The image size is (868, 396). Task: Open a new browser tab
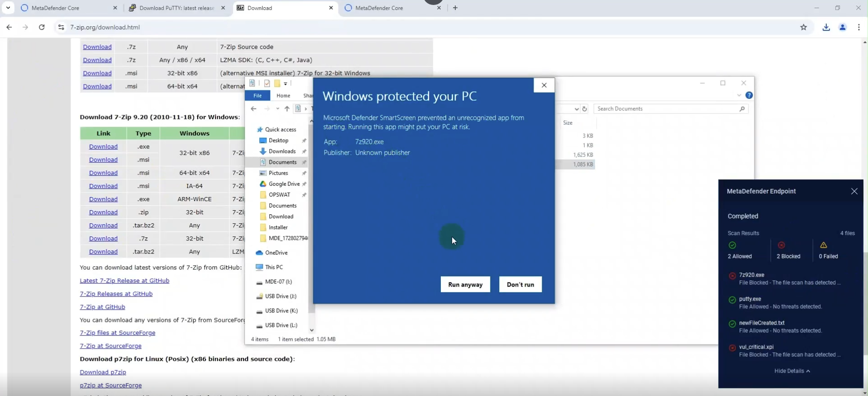click(455, 8)
